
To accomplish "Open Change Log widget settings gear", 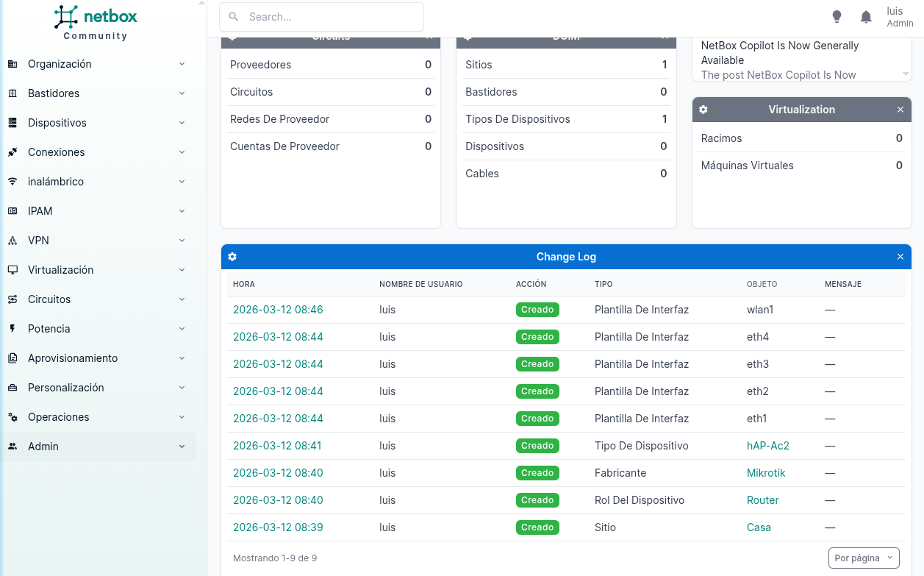I will pyautogui.click(x=232, y=257).
